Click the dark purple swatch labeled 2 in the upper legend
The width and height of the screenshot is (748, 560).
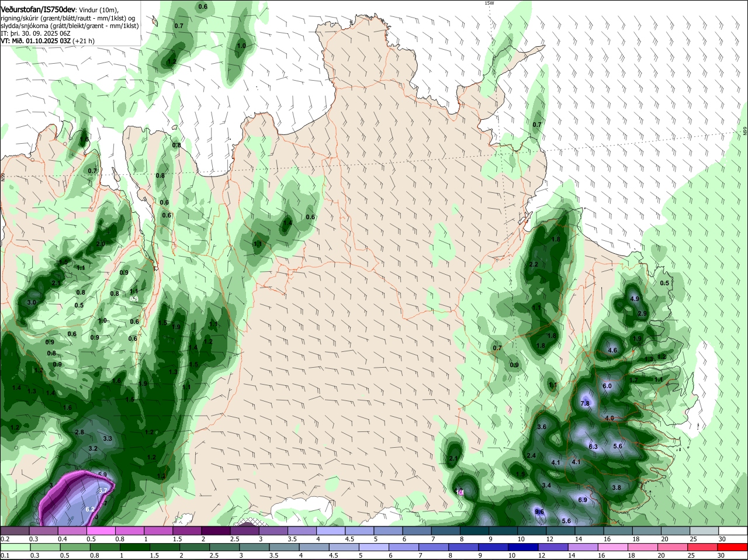[x=216, y=531]
